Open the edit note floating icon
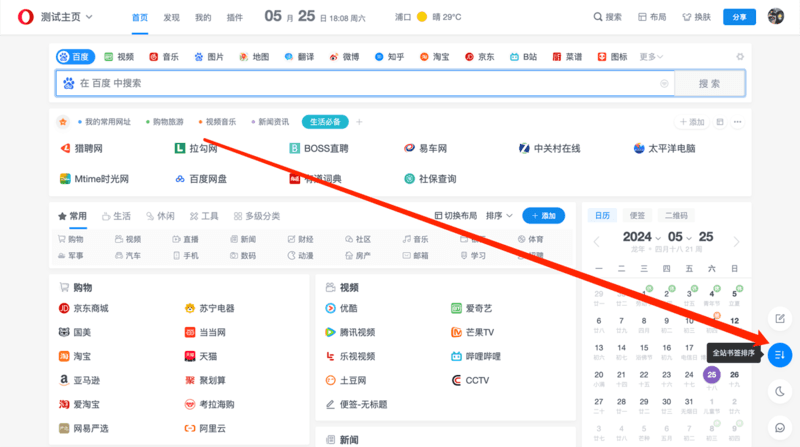Image resolution: width=800 pixels, height=447 pixels. tap(781, 318)
